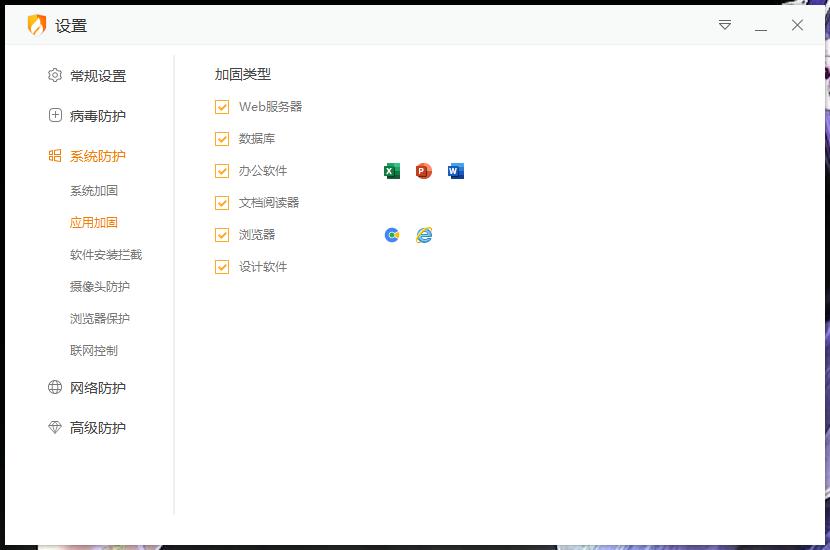Open 浏览器保护 settings

(x=100, y=318)
